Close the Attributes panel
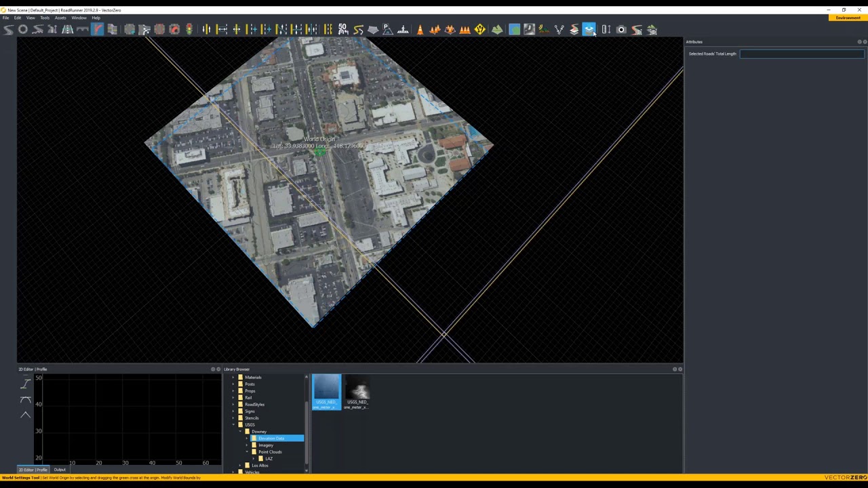The image size is (868, 488). pyautogui.click(x=865, y=42)
